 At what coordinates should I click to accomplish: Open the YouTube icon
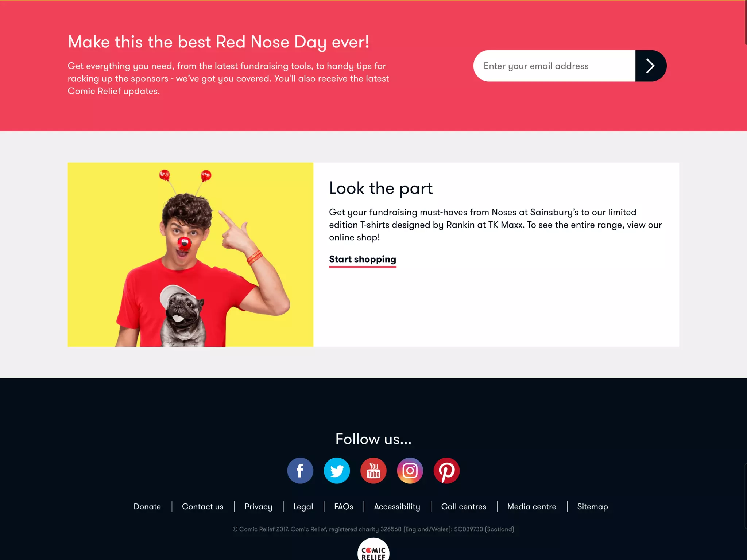pyautogui.click(x=373, y=471)
